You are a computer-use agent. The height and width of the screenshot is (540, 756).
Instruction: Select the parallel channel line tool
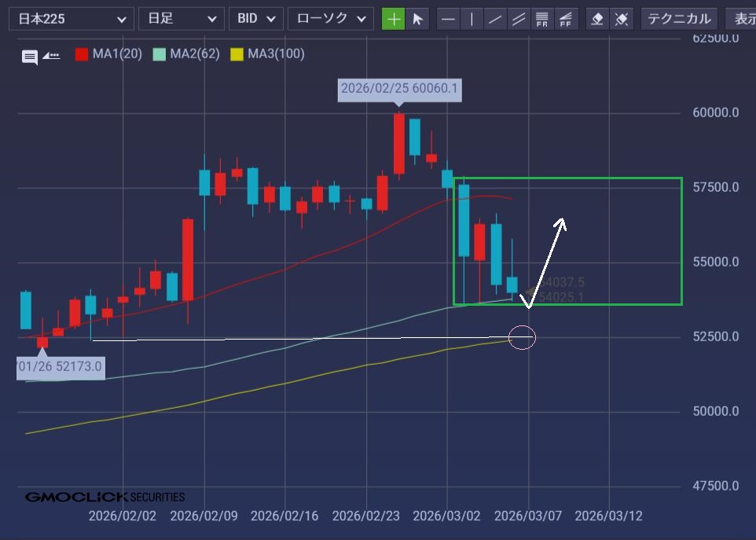pos(518,19)
